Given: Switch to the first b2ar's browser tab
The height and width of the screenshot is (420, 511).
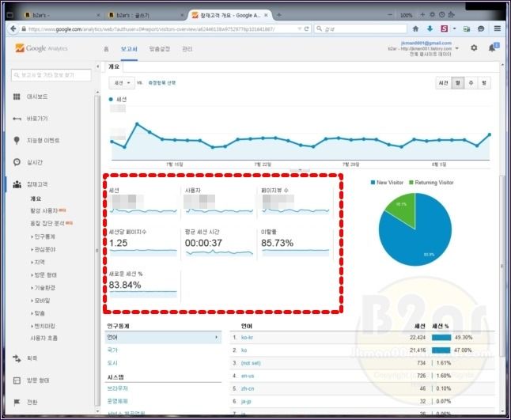Looking at the screenshot, I should pos(62,15).
